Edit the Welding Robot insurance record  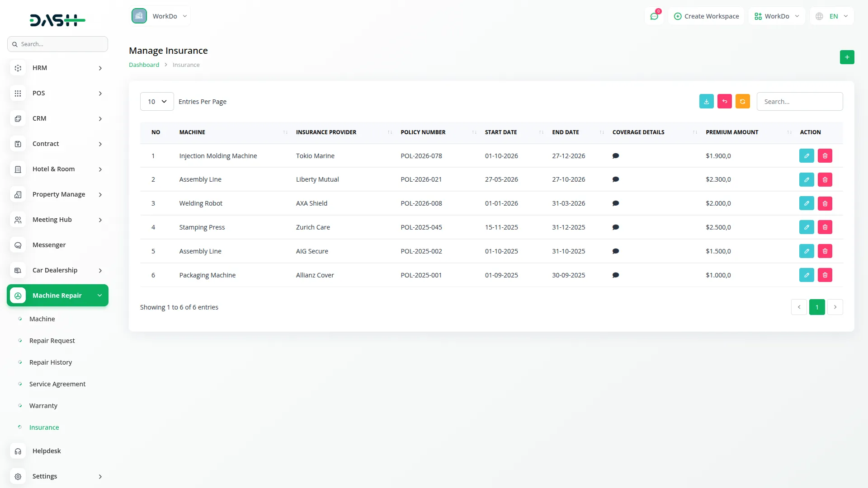[x=807, y=203]
